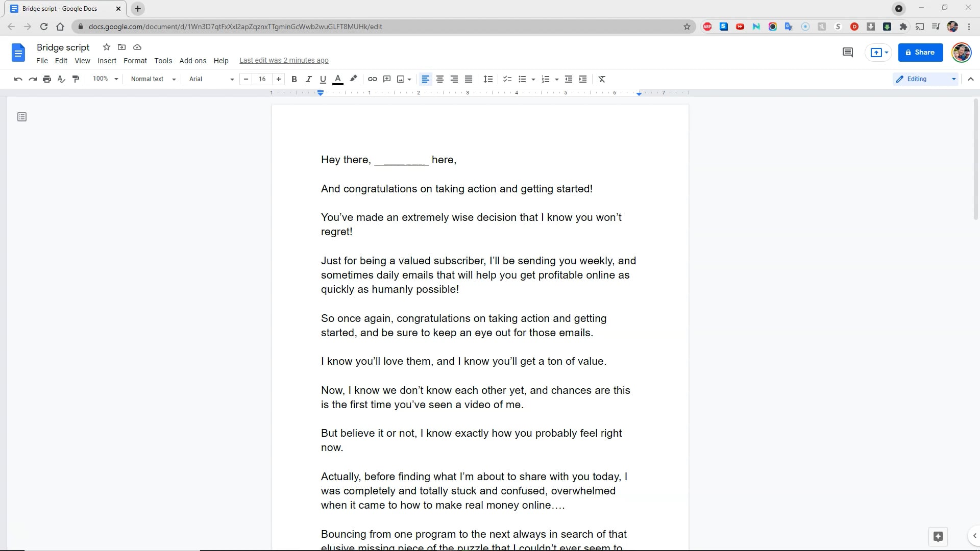The image size is (980, 551).
Task: Decrease font size with minus button
Action: [246, 79]
